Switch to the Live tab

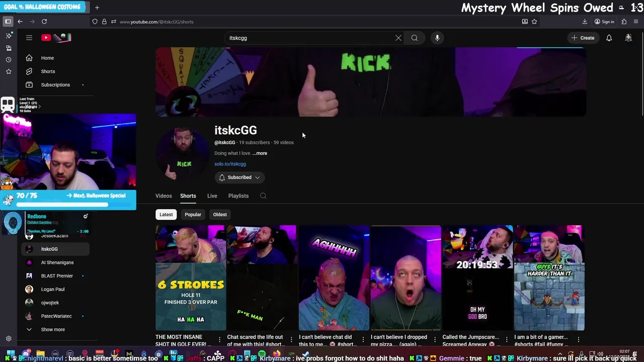point(212,196)
